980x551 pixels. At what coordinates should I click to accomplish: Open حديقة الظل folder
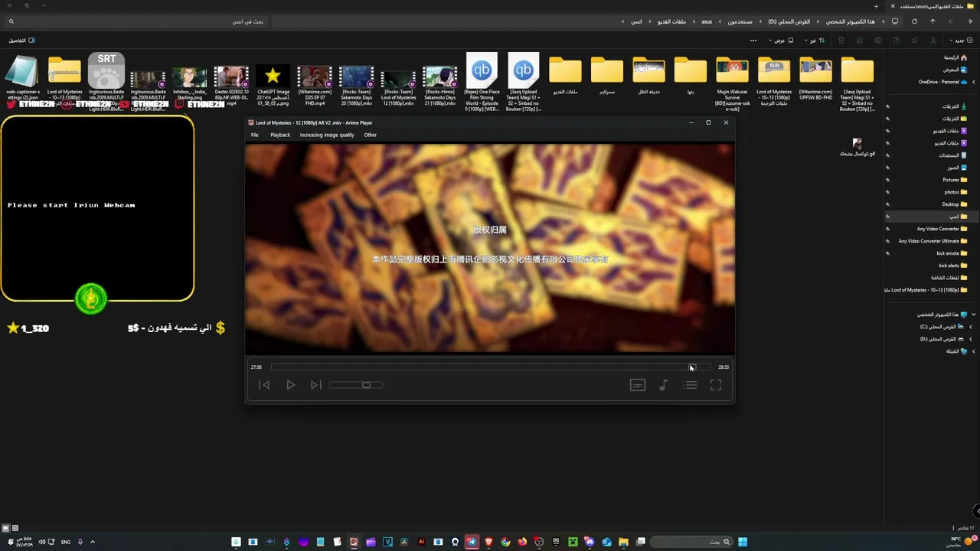[648, 75]
